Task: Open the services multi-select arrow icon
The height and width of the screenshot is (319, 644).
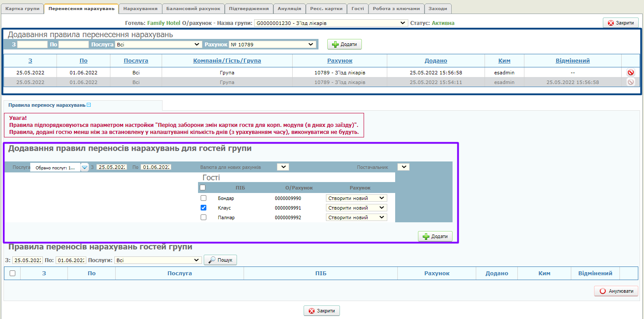Action: coord(85,167)
